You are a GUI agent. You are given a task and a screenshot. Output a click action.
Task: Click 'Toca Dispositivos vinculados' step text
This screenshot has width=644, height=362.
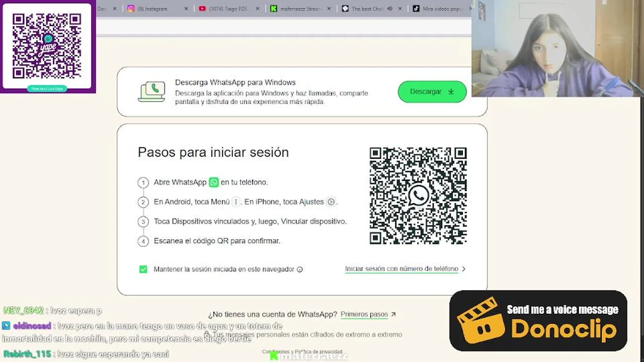coord(250,221)
